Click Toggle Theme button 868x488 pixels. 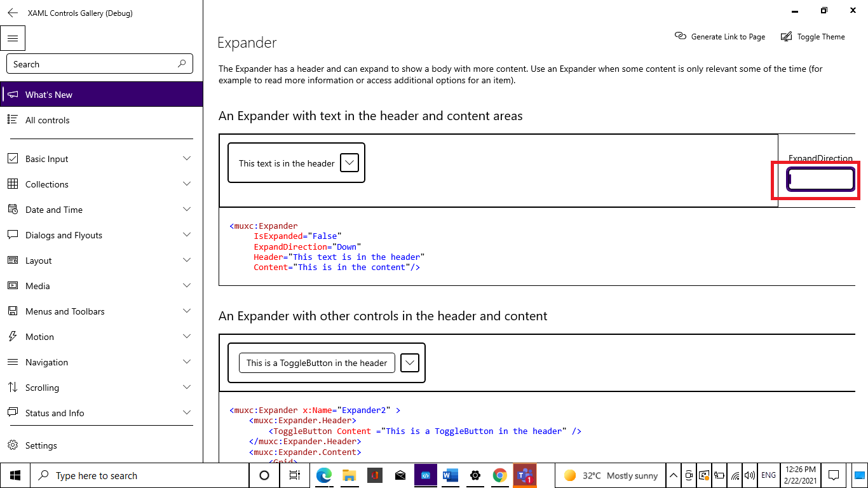813,36
